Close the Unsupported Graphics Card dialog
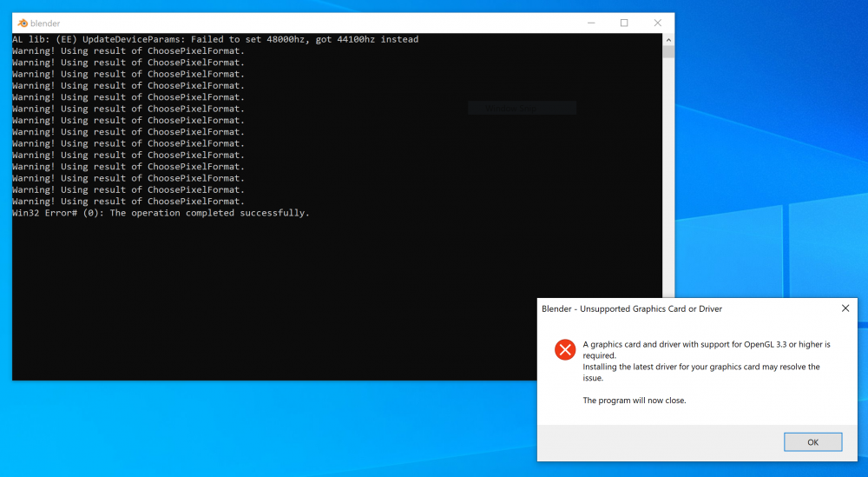This screenshot has height=477, width=868. pyautogui.click(x=845, y=308)
